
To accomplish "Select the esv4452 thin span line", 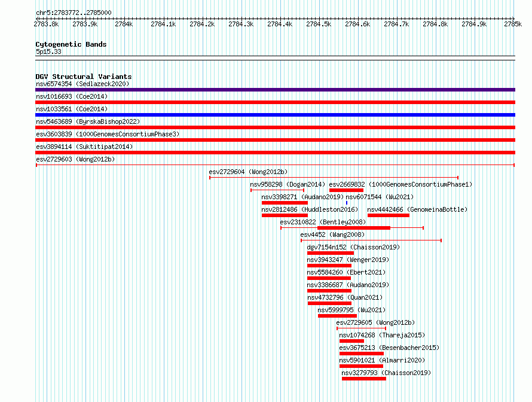I will click(371, 240).
